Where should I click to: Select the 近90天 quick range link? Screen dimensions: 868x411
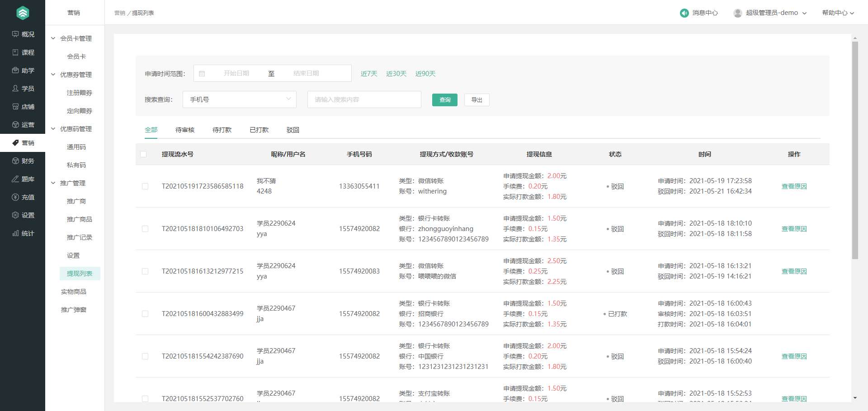(x=425, y=74)
